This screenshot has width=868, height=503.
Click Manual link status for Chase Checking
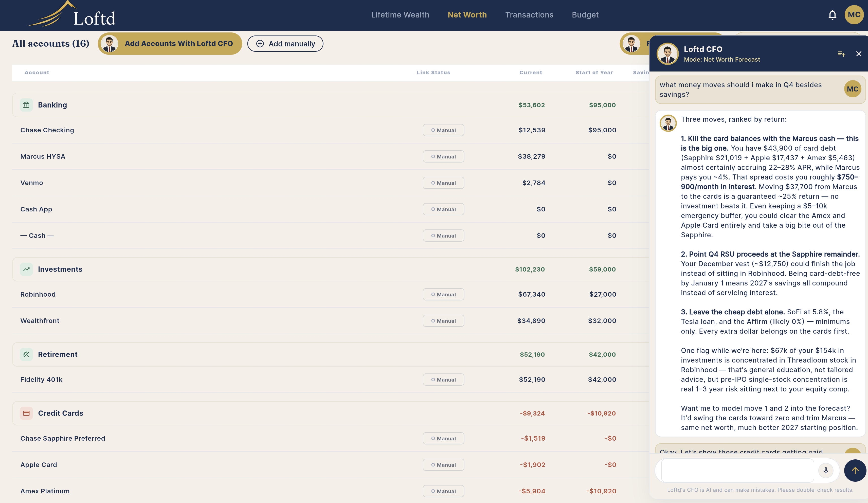click(443, 130)
